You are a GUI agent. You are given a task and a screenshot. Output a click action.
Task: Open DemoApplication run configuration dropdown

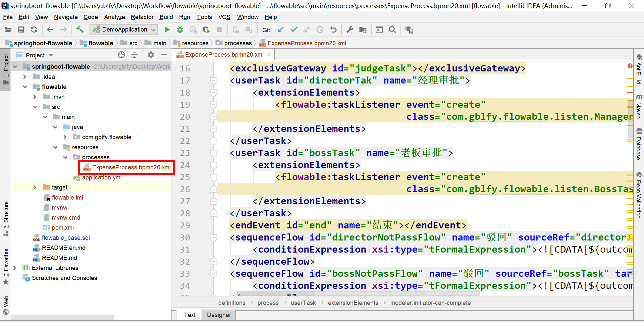click(x=124, y=30)
